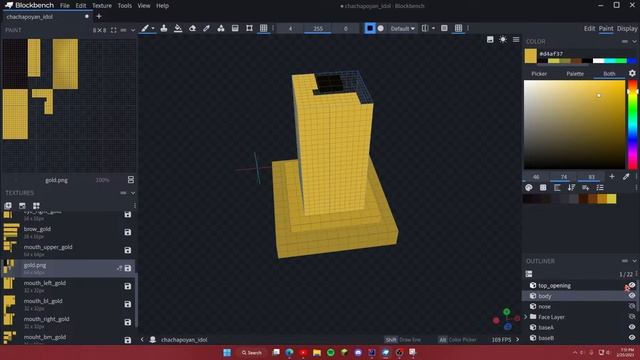Switch color panel to Palette tab
The height and width of the screenshot is (360, 640).
tap(575, 74)
